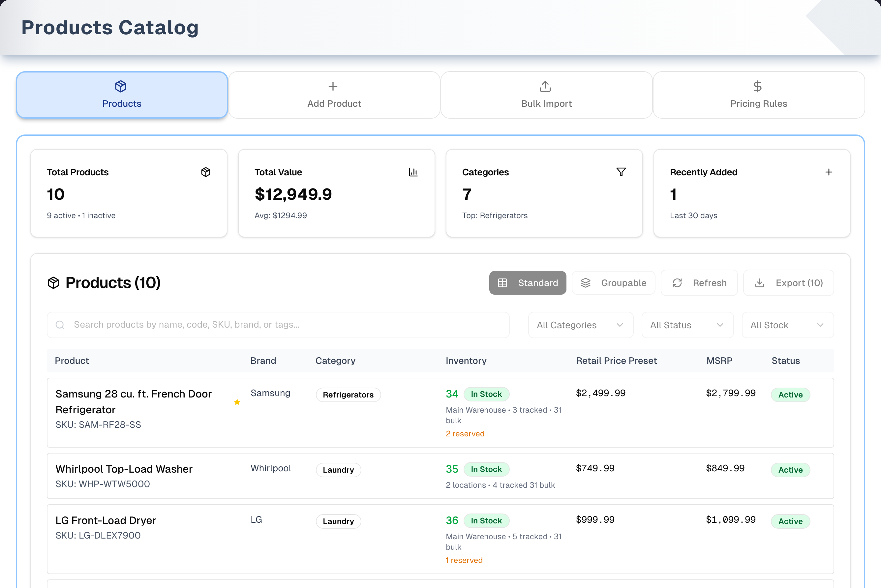Click the box icon beside Products (10) heading
This screenshot has height=588, width=881.
click(54, 283)
